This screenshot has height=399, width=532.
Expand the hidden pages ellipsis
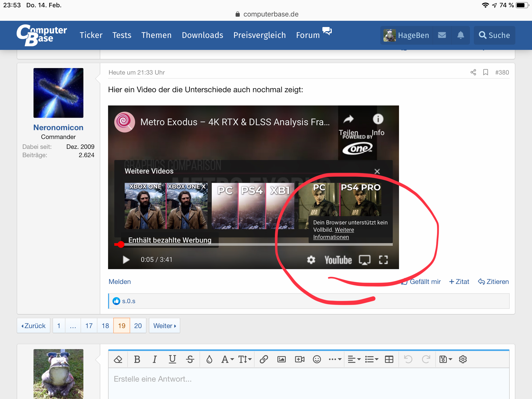(73, 326)
